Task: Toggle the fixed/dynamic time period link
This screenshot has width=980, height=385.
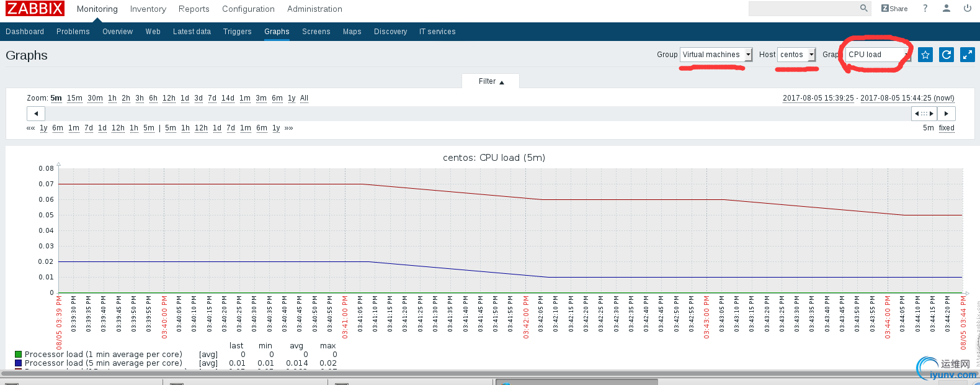Action: click(x=946, y=128)
